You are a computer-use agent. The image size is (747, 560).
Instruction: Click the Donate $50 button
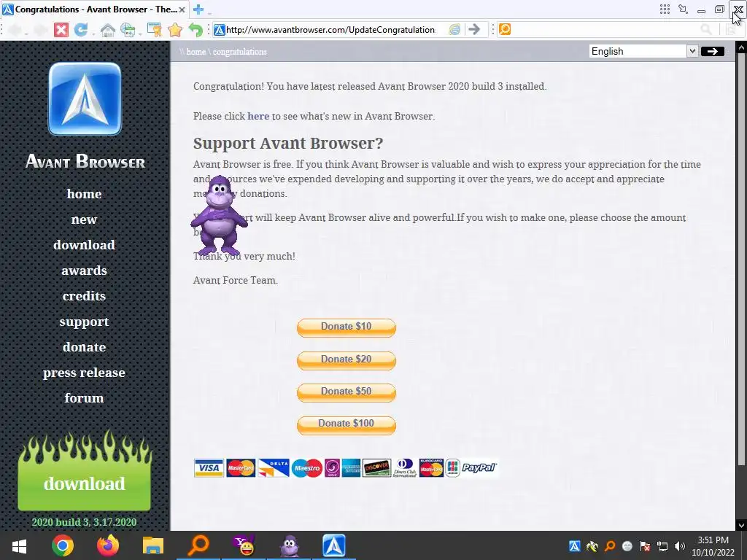(347, 392)
